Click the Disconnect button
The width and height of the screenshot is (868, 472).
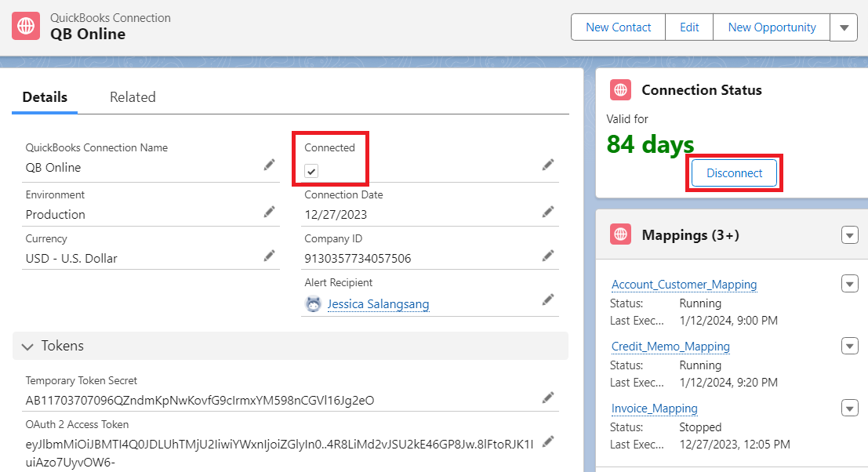pos(735,173)
